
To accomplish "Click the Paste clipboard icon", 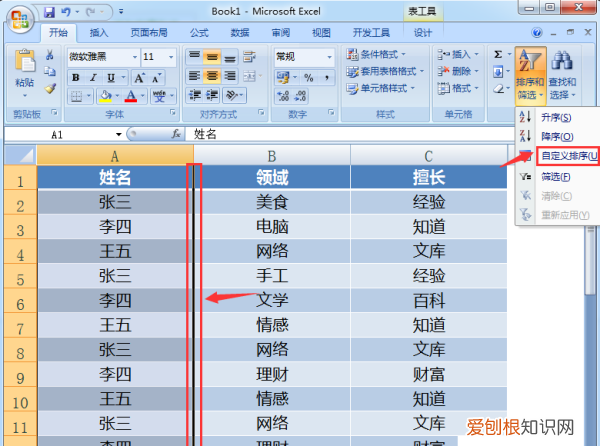I will pyautogui.click(x=24, y=61).
